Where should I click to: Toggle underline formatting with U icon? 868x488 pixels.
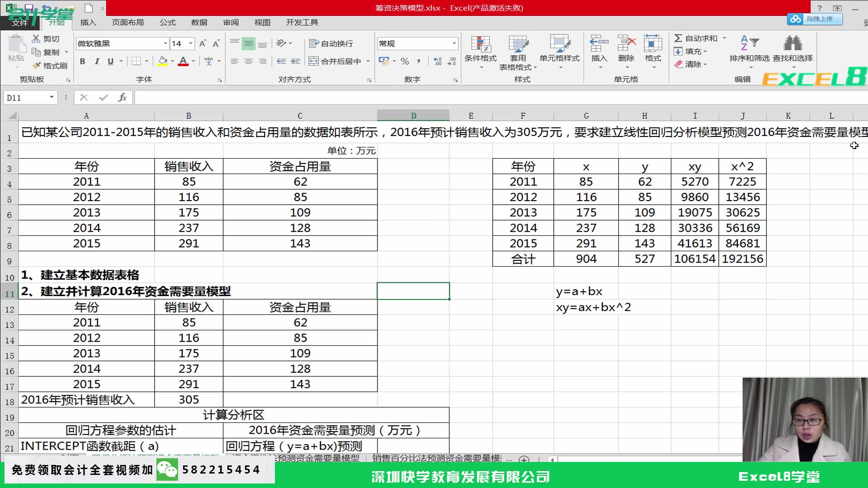(x=110, y=62)
